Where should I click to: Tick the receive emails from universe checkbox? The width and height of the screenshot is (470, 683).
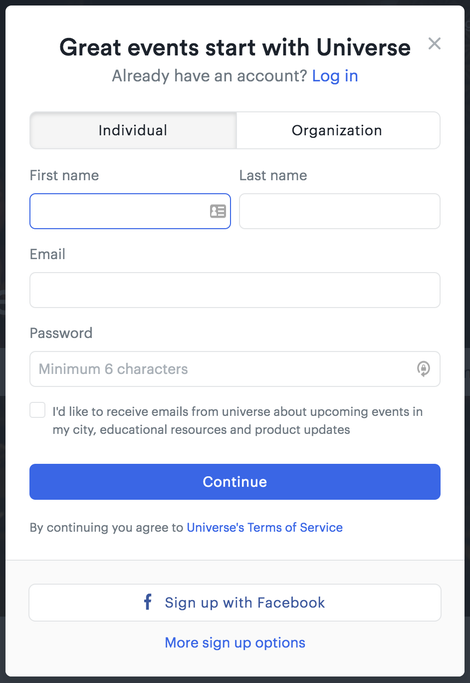[37, 410]
